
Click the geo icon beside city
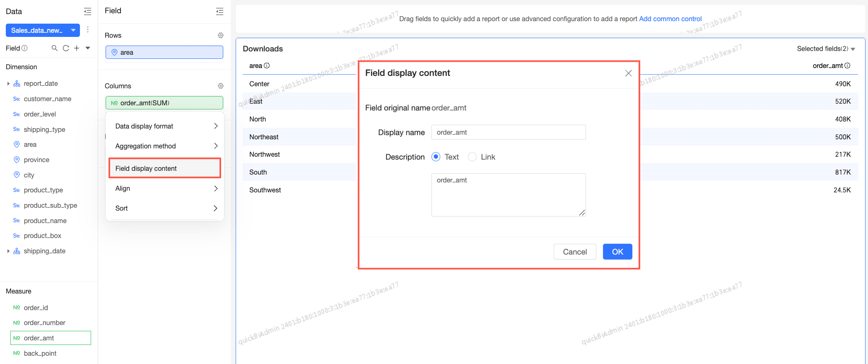[x=17, y=175]
